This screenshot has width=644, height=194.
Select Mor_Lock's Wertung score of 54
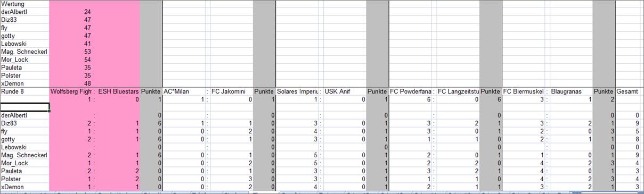pos(71,60)
